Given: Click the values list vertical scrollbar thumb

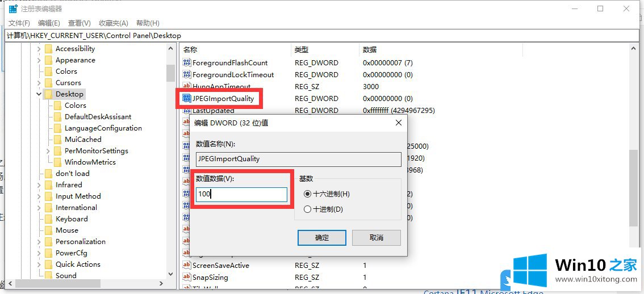Looking at the screenshot, I should point(633,188).
